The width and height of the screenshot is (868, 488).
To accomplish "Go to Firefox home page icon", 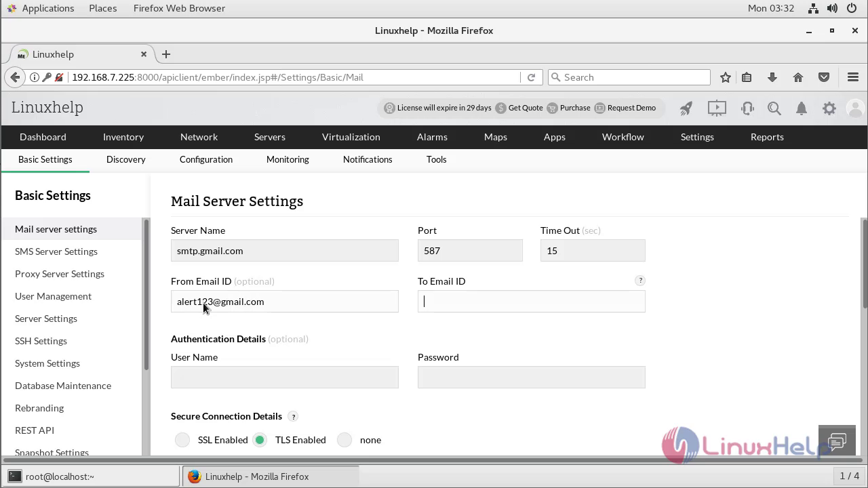I will click(798, 77).
